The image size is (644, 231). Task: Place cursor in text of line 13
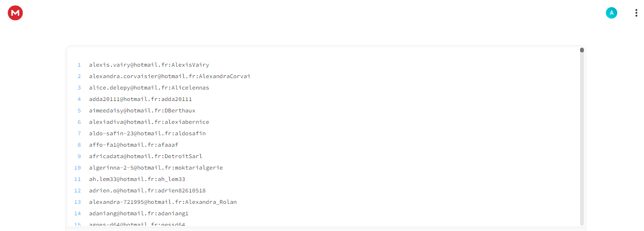click(163, 202)
